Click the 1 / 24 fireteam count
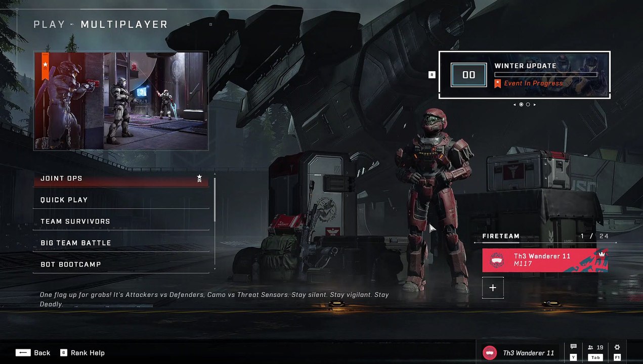Image resolution: width=643 pixels, height=364 pixels. [594, 236]
